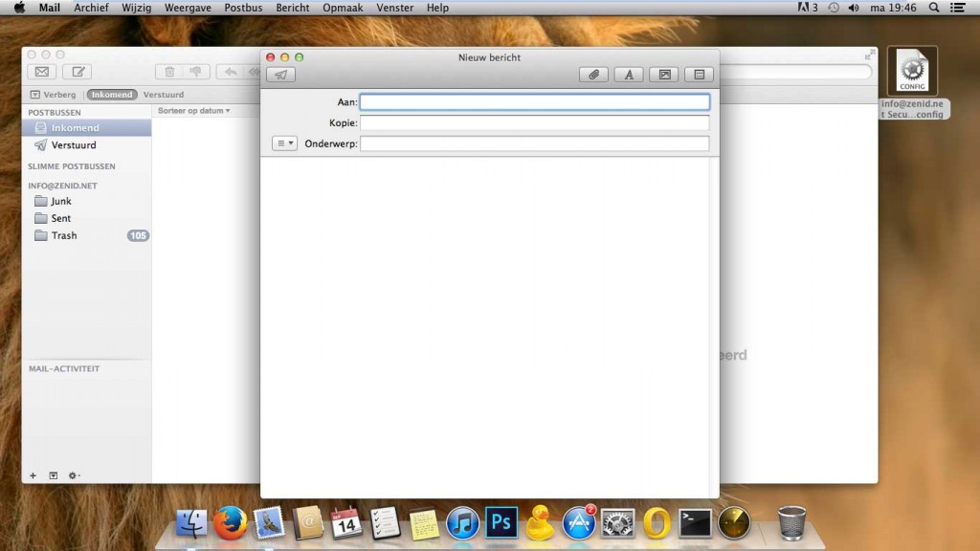Open the Archief menu
Screen dimensions: 980x551
(x=91, y=8)
